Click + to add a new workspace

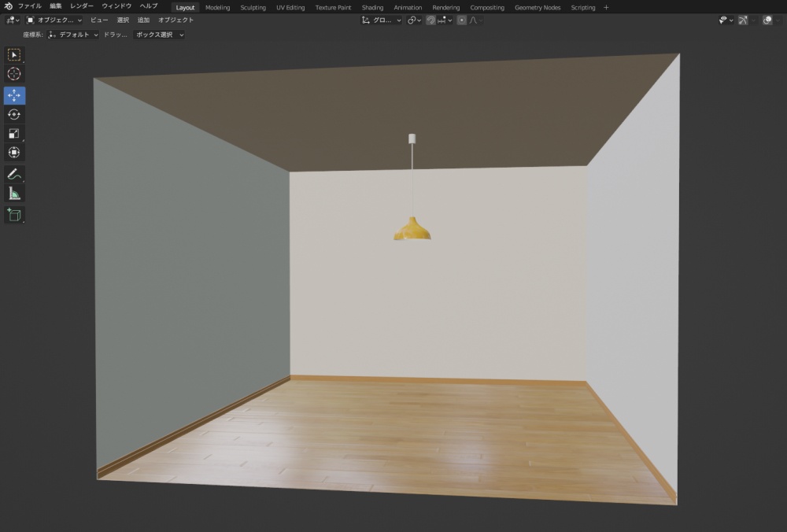pos(606,7)
